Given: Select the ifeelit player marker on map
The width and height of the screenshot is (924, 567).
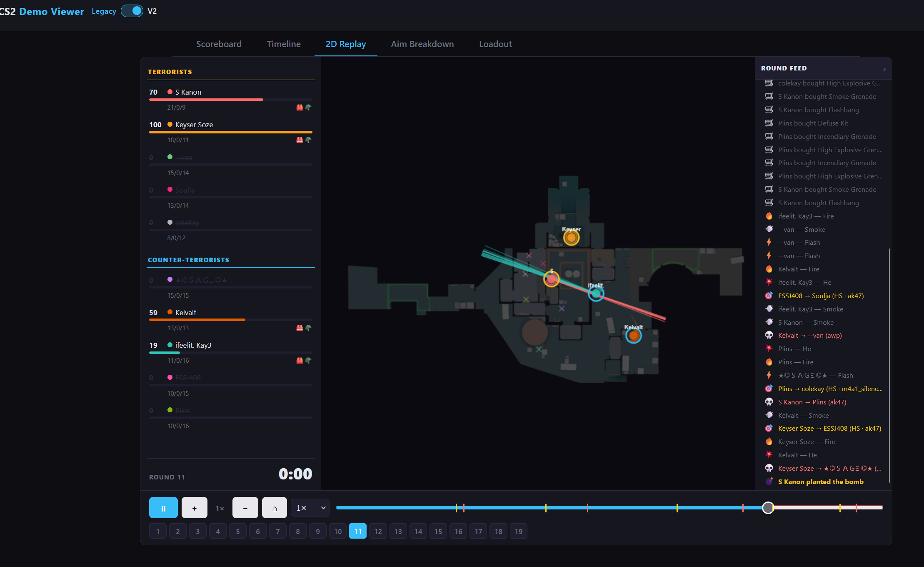Looking at the screenshot, I should 596,294.
